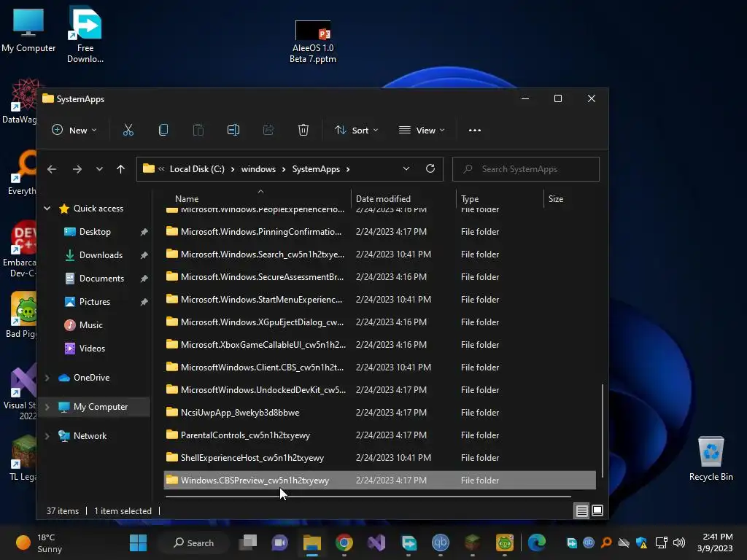
Task: Click the Rename icon in toolbar
Action: [233, 130]
